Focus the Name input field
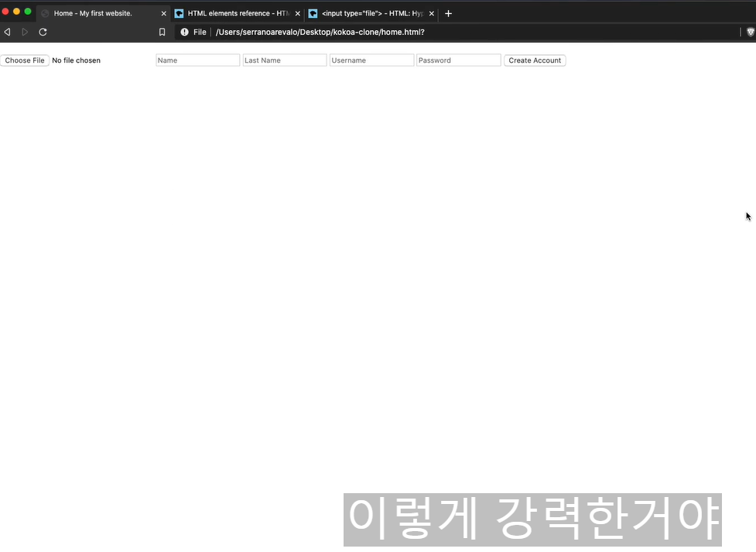Viewport: 756px width, 552px height. coord(197,60)
